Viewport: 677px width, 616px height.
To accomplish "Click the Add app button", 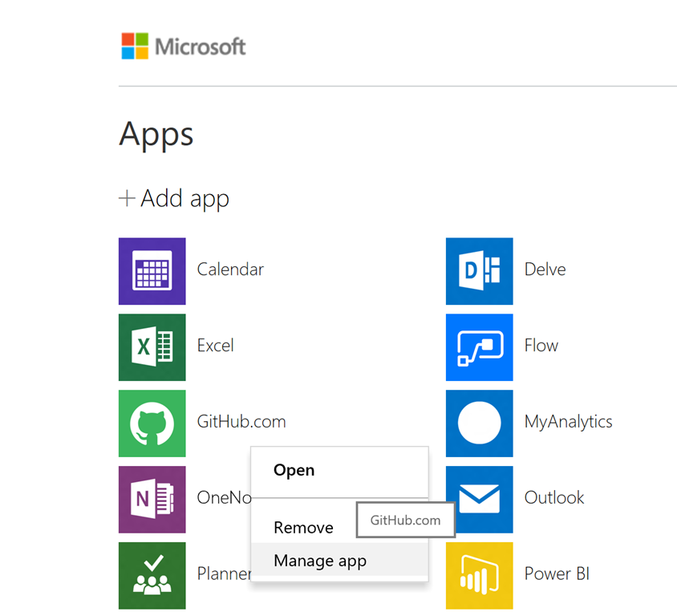I will (174, 198).
